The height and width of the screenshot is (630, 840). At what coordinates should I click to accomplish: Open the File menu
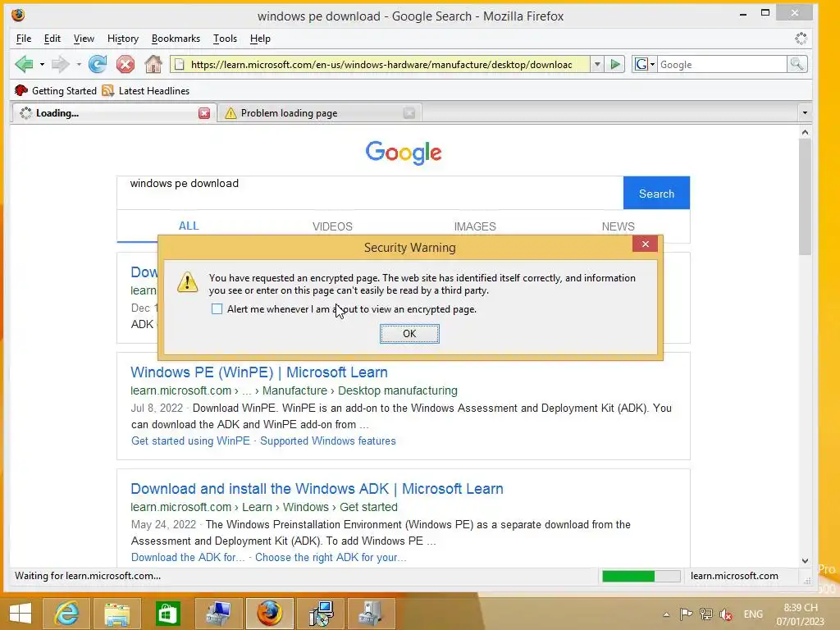pyautogui.click(x=24, y=39)
